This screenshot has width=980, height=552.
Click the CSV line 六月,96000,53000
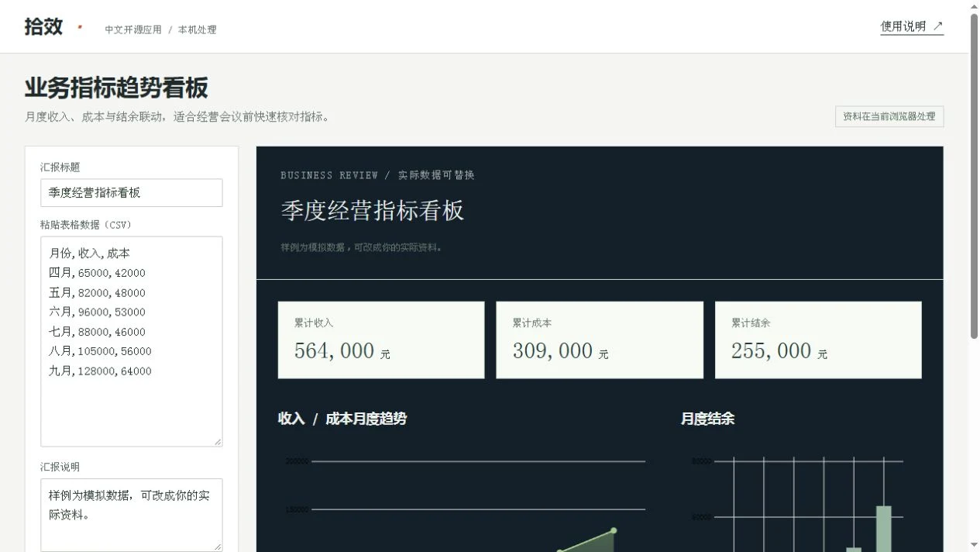point(97,312)
